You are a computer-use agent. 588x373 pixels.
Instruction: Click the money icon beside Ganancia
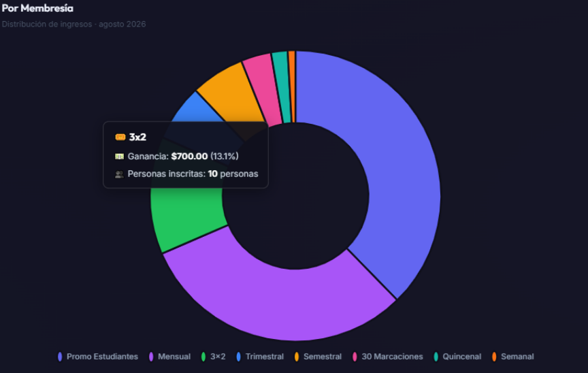120,157
